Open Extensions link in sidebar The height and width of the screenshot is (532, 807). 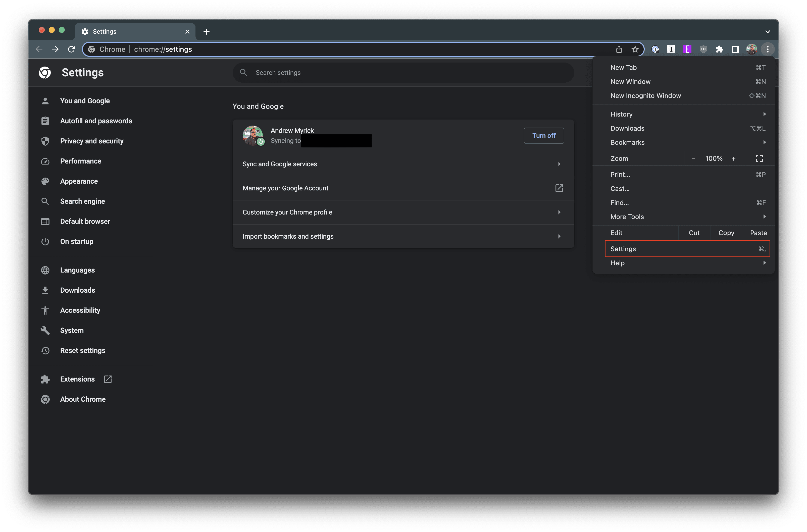77,379
